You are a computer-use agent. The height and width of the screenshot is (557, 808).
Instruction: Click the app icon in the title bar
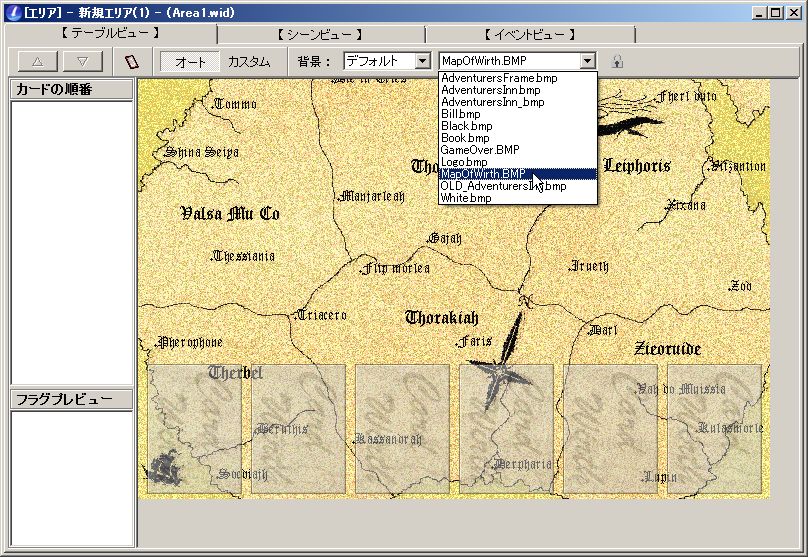14,12
